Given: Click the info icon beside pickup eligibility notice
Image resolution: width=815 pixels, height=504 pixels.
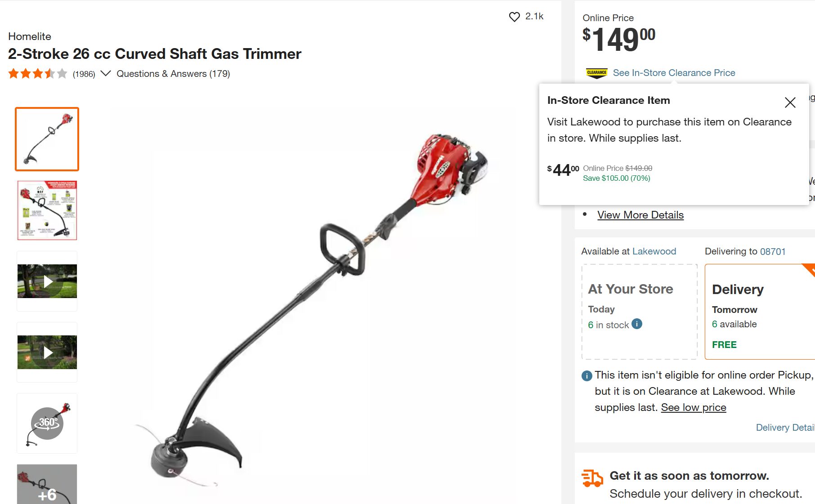Looking at the screenshot, I should (587, 376).
